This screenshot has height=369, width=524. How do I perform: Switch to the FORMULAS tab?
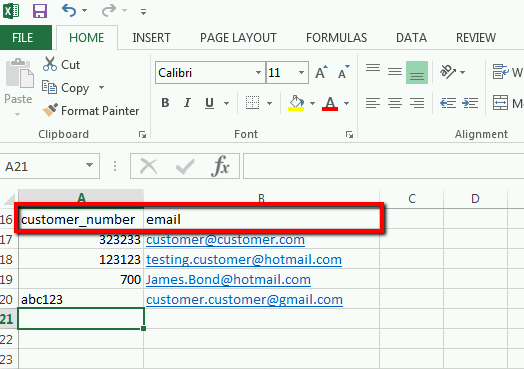tap(337, 38)
